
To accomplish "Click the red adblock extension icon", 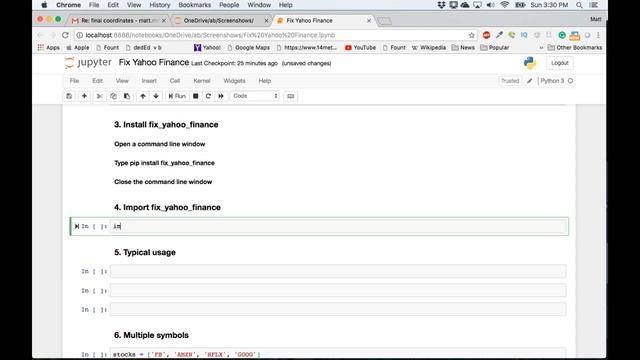I will pos(486,35).
